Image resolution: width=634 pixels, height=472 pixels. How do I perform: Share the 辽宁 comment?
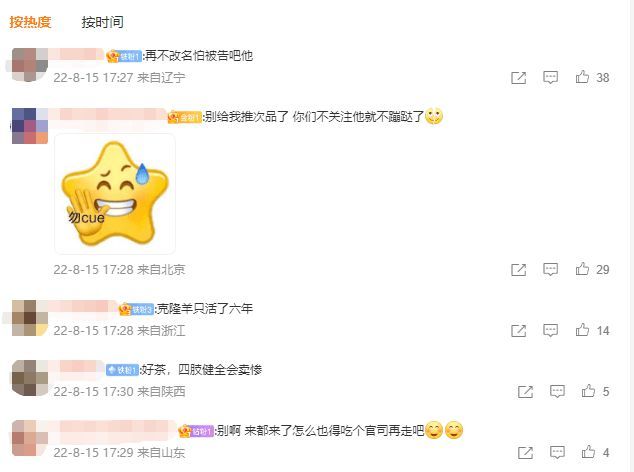(518, 78)
